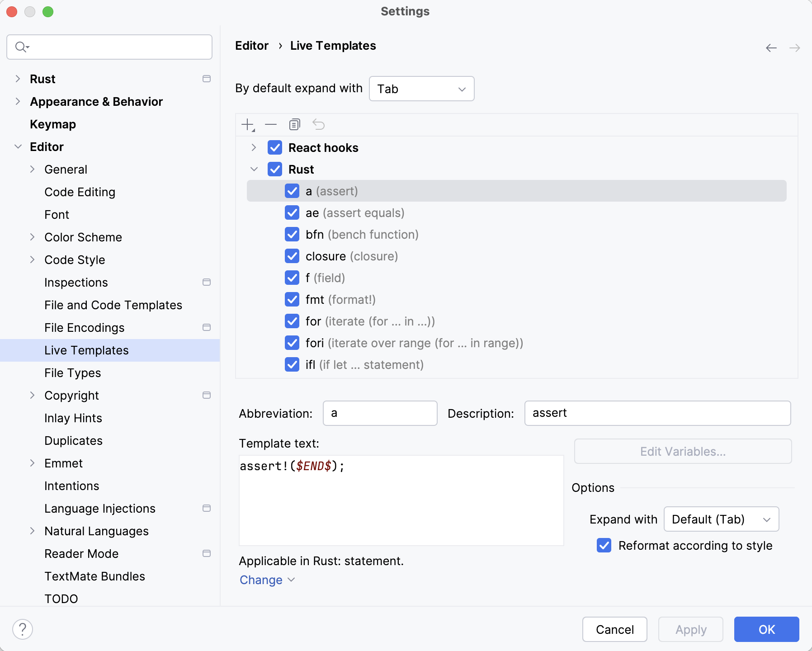Screen dimensions: 812x651
Task: Open the Expand with Default (Tab) dropdown
Action: point(721,519)
